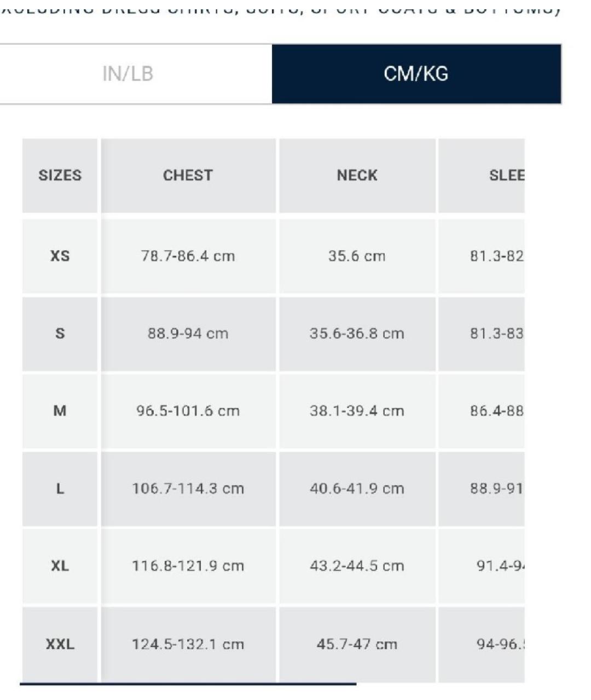Select the XXL size row label
This screenshot has width=591, height=700.
click(60, 644)
